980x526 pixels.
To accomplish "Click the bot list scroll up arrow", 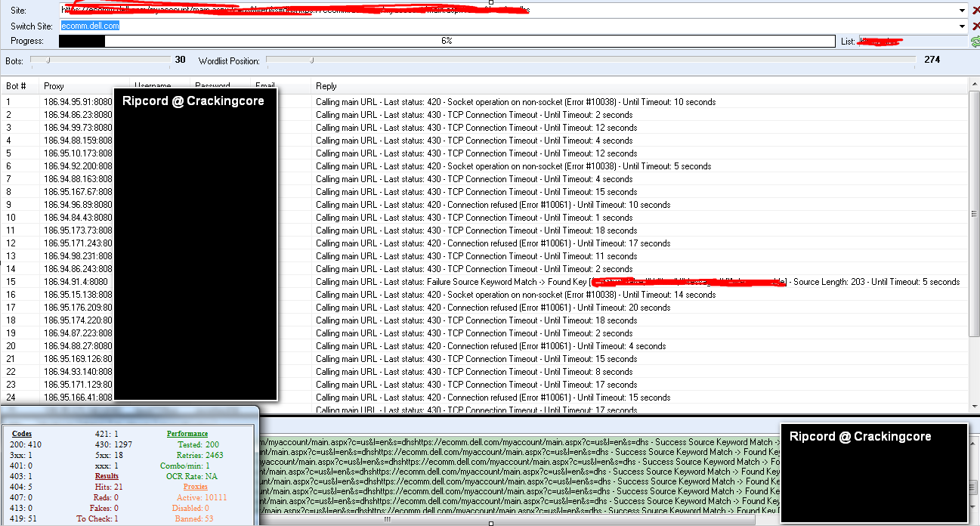I will [x=974, y=83].
